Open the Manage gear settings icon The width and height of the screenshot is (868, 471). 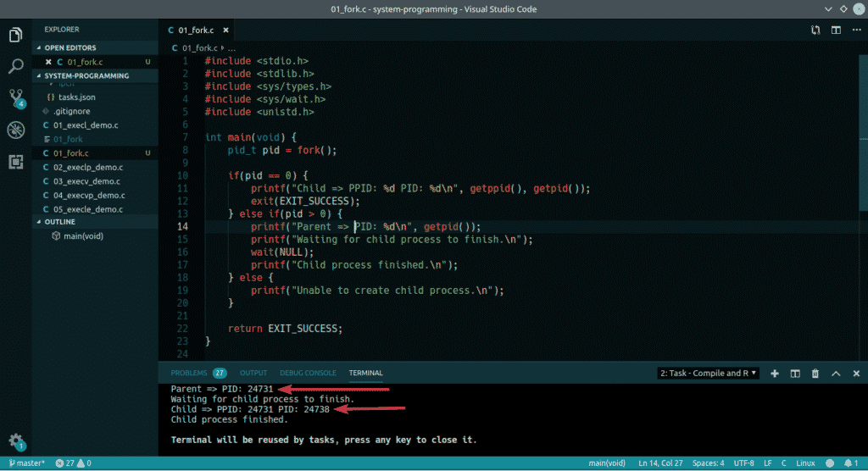click(15, 441)
